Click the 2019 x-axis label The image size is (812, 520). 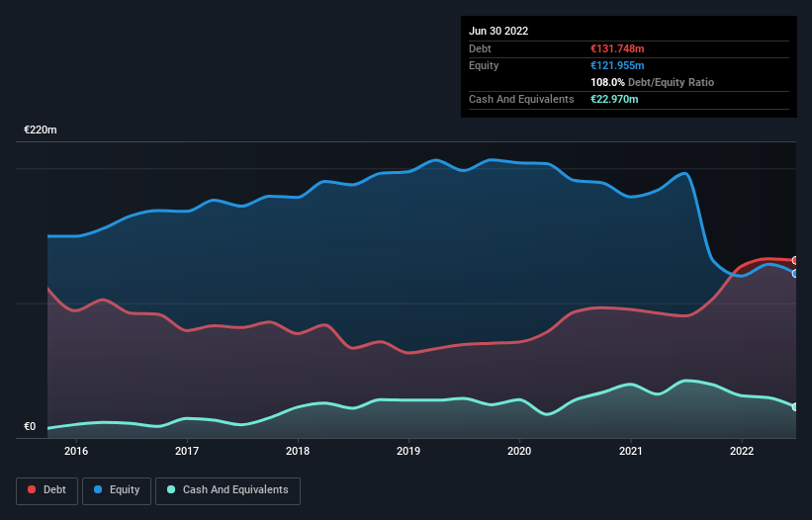coord(408,451)
